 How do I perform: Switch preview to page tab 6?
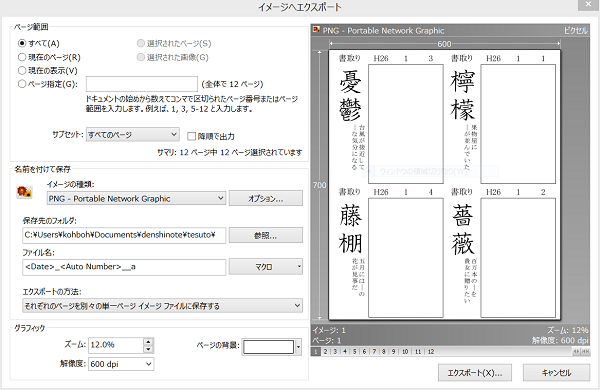pyautogui.click(x=364, y=351)
